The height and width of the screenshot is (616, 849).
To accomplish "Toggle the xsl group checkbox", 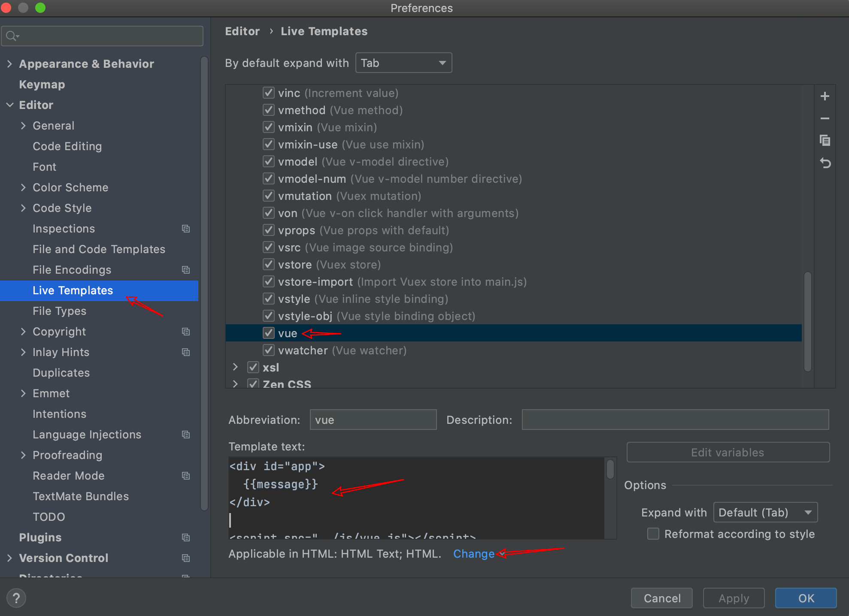I will pos(253,367).
